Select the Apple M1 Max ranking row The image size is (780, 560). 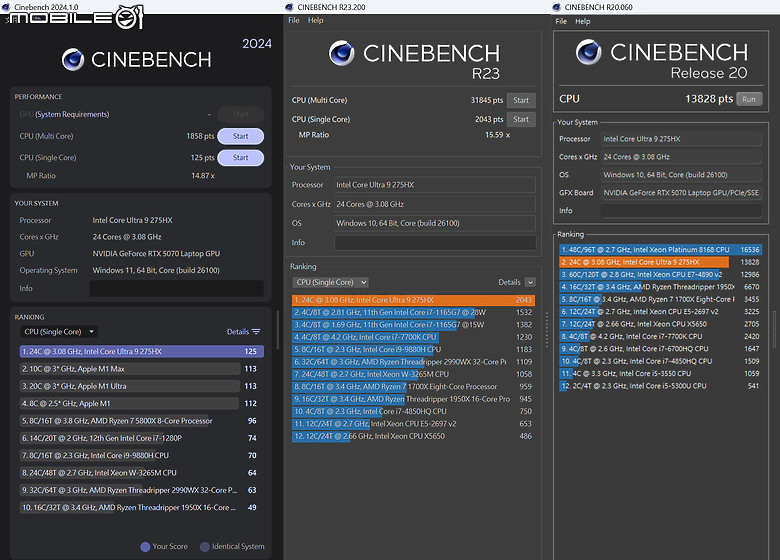142,369
